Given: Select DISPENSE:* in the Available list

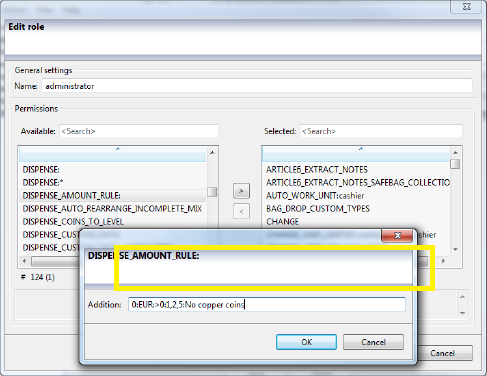Looking at the screenshot, I should (113, 183).
